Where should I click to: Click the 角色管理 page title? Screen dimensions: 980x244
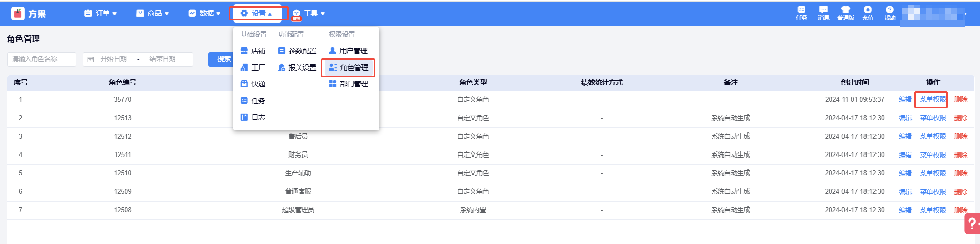24,39
